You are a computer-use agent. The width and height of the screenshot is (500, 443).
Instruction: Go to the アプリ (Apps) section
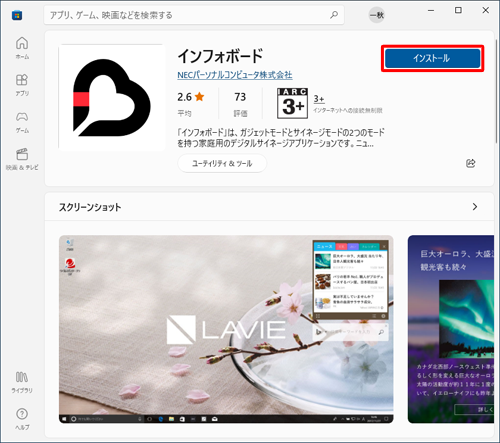tap(22, 85)
